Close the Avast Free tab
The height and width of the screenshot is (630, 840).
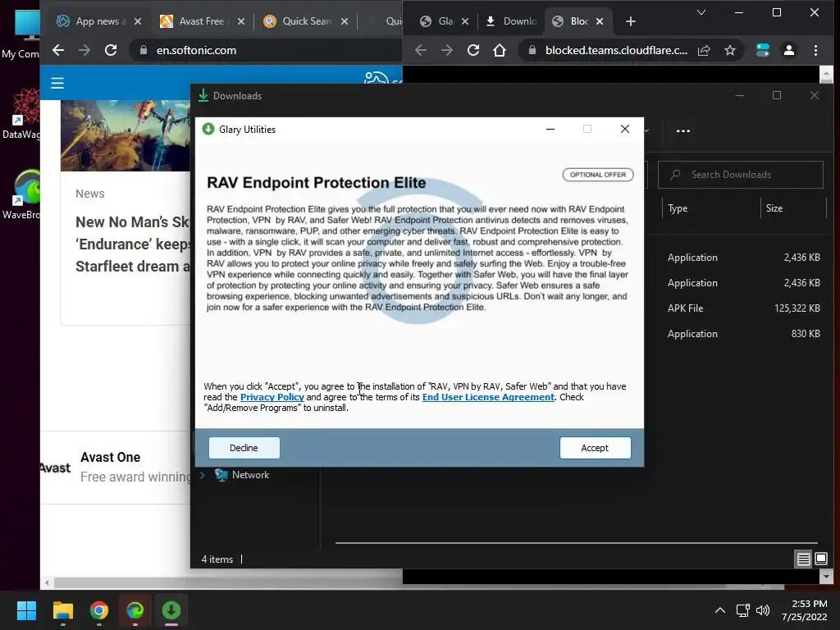[241, 21]
